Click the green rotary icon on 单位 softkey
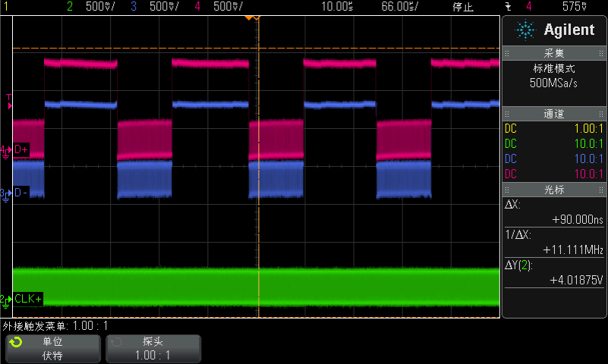608x364 pixels. click(14, 342)
